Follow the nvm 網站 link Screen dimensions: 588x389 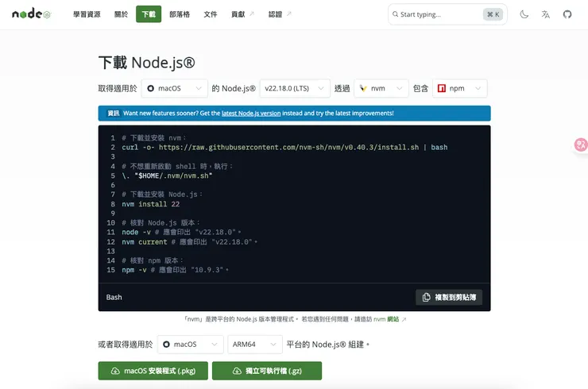(x=386, y=319)
